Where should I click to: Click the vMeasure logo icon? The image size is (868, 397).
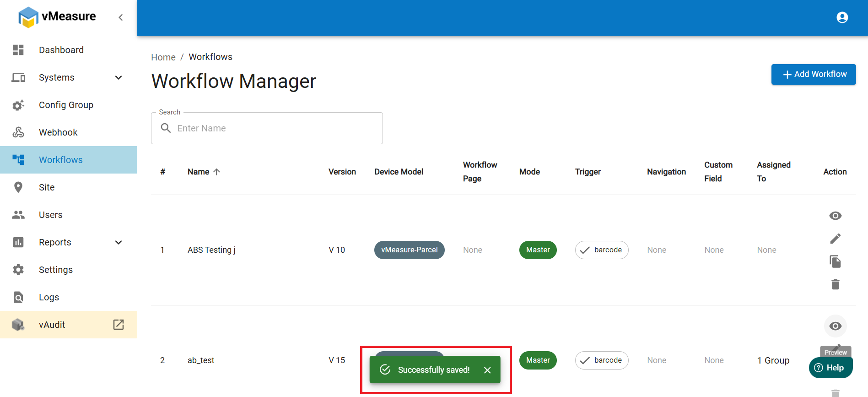(28, 17)
